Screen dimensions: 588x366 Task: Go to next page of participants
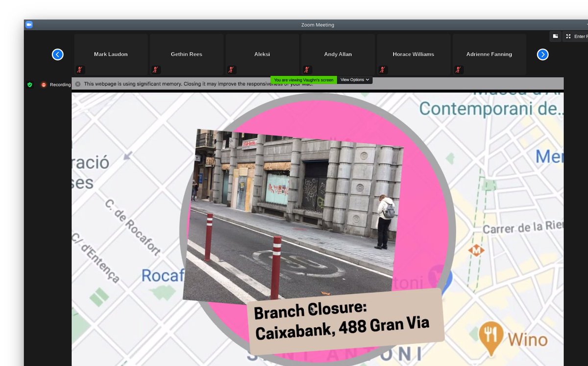tap(542, 54)
